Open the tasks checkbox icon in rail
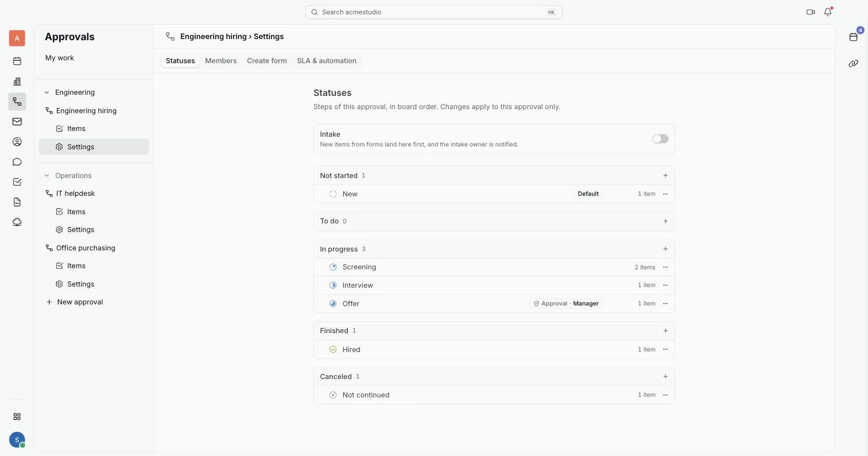 tap(17, 182)
